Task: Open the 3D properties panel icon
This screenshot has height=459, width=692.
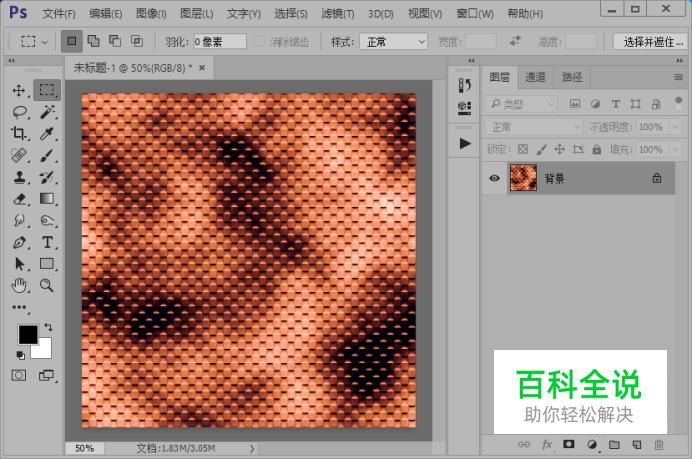Action: [x=464, y=108]
